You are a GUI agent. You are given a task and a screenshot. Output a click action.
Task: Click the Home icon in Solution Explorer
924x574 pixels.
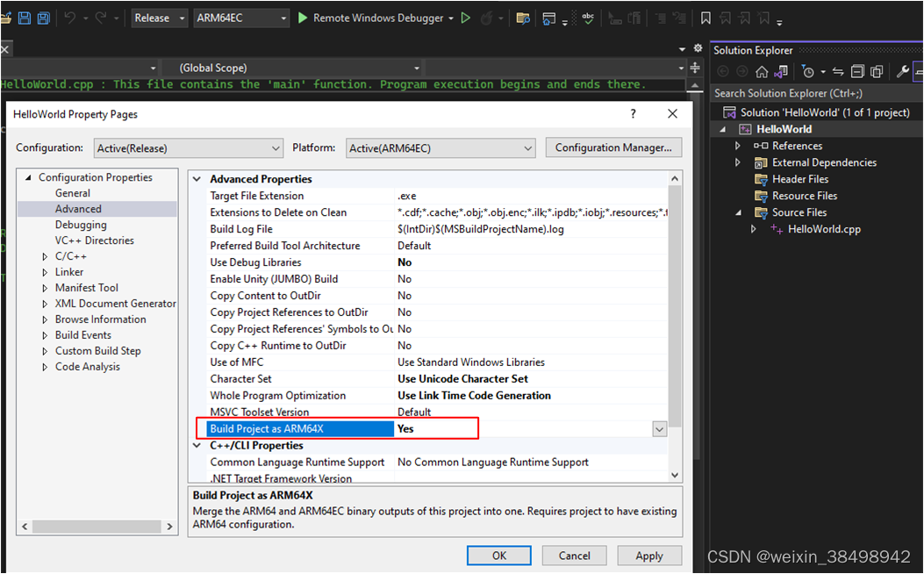[762, 72]
